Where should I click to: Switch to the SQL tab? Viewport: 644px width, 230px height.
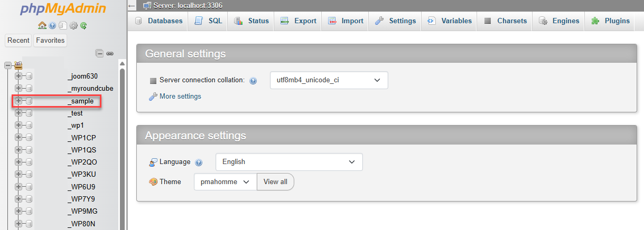coord(208,21)
